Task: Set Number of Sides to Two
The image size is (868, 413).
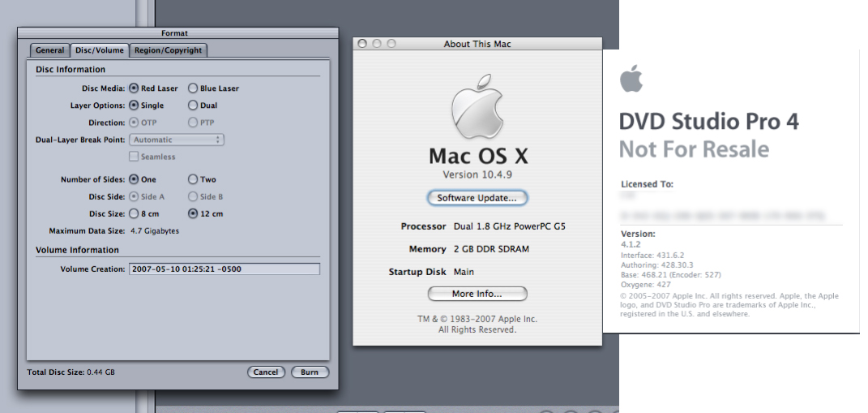Action: (x=193, y=179)
